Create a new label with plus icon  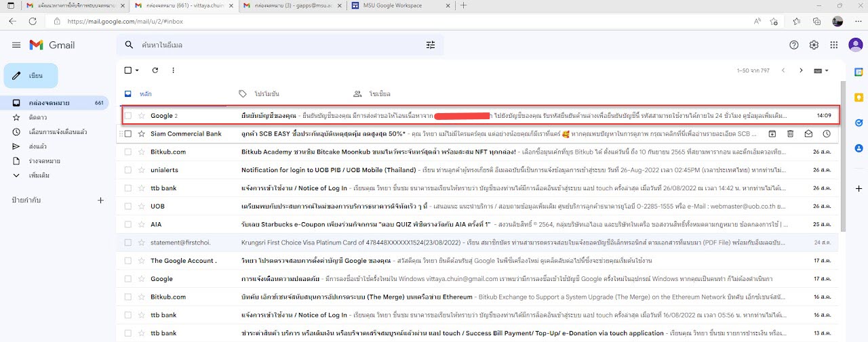[x=100, y=200]
